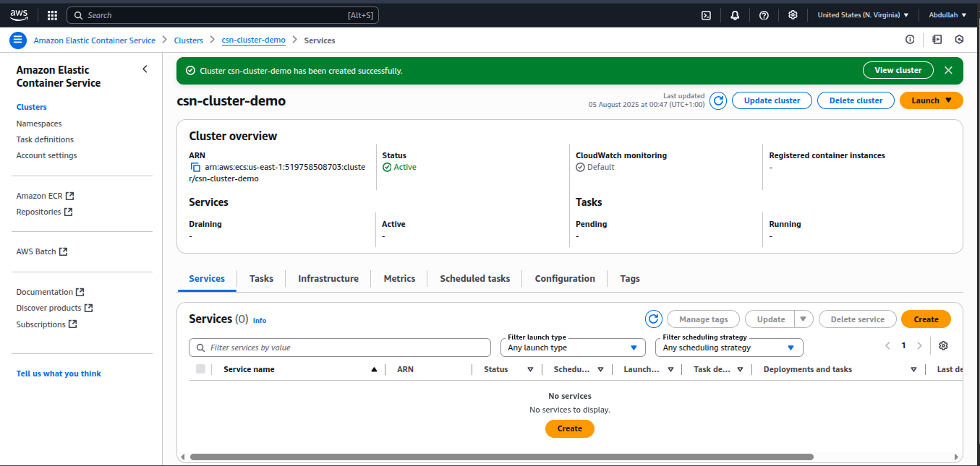Click Create button under No services message

click(569, 428)
